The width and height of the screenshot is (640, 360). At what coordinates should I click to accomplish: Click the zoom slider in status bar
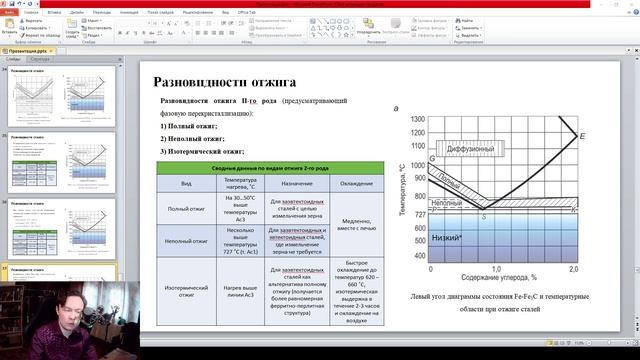tap(609, 343)
